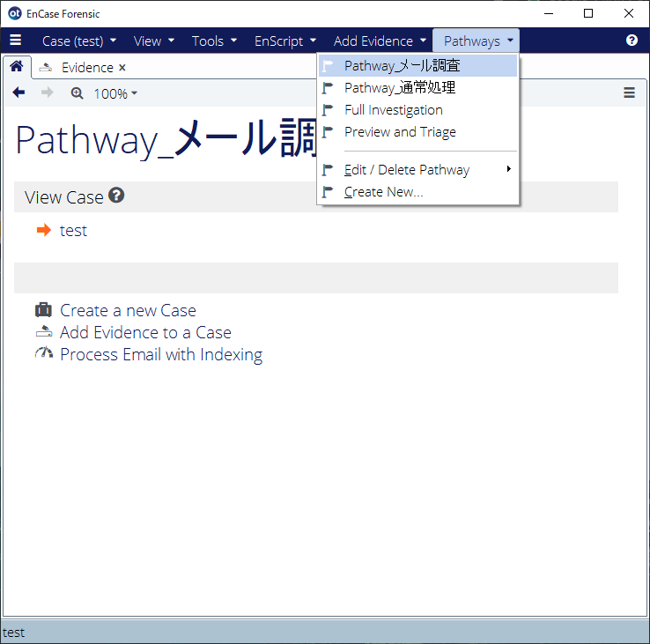Open the Case (test) menu

pyautogui.click(x=79, y=41)
